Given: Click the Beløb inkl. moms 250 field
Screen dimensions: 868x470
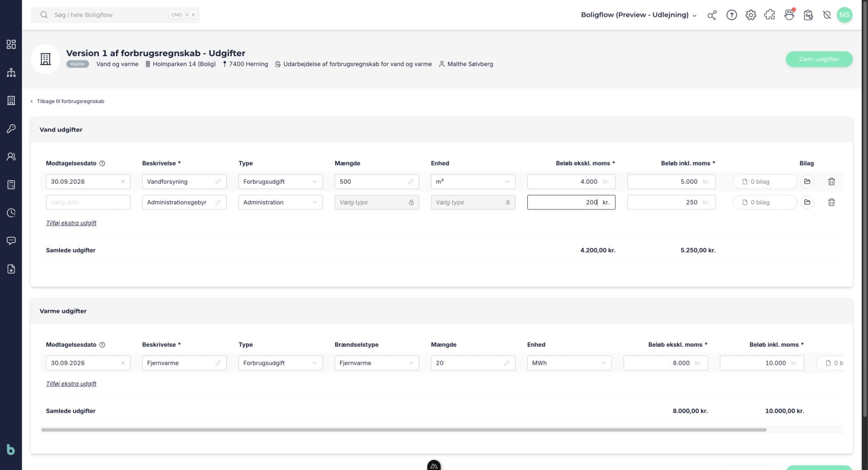Looking at the screenshot, I should pyautogui.click(x=671, y=202).
